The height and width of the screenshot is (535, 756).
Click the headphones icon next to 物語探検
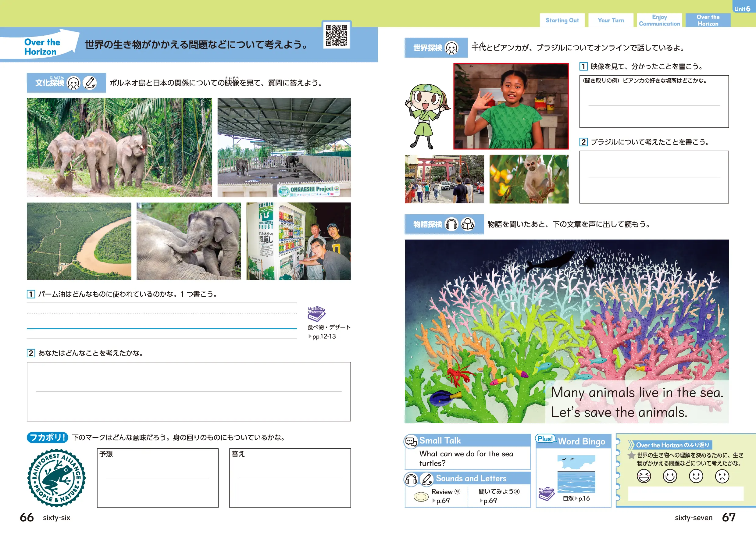tap(451, 224)
